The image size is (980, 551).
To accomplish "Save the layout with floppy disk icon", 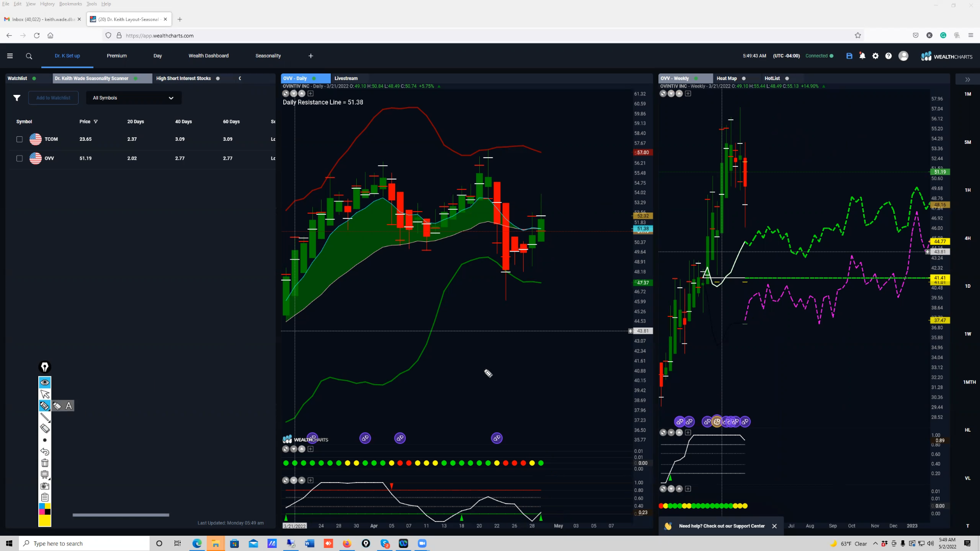I will [849, 56].
